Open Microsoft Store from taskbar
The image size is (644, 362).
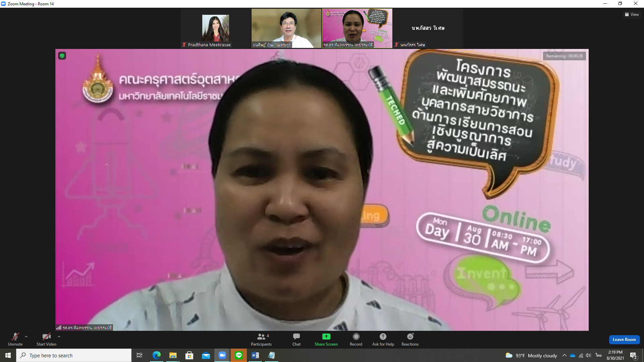pyautogui.click(x=189, y=355)
